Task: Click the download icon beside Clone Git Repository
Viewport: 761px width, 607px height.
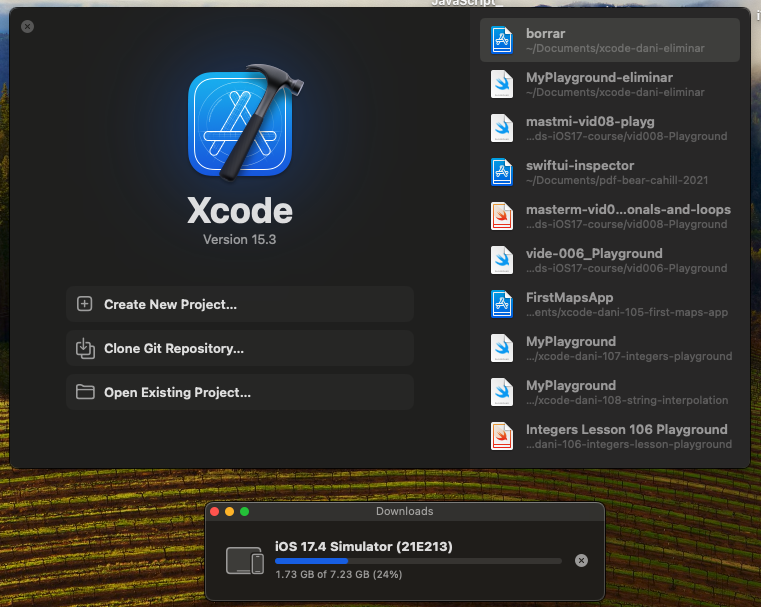Action: (85, 348)
